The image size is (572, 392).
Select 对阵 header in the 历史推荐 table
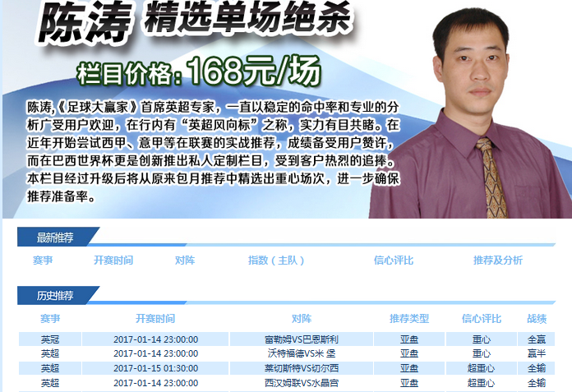point(302,318)
